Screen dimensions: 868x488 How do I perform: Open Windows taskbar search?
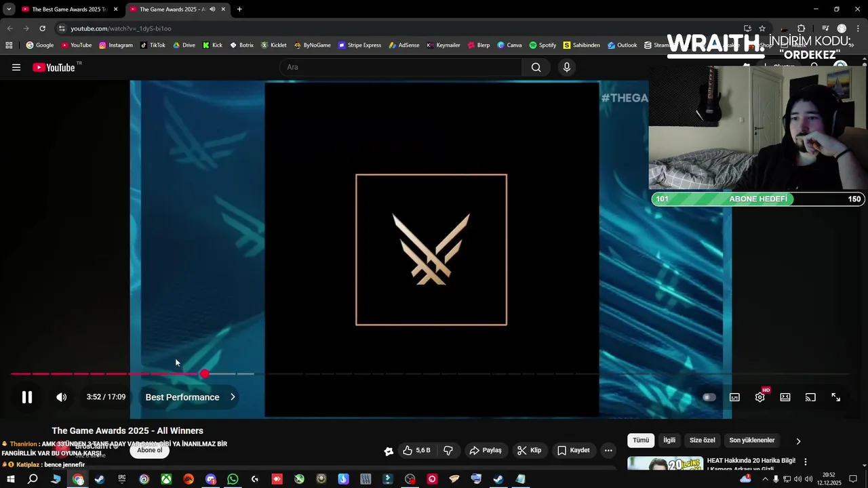pyautogui.click(x=33, y=479)
